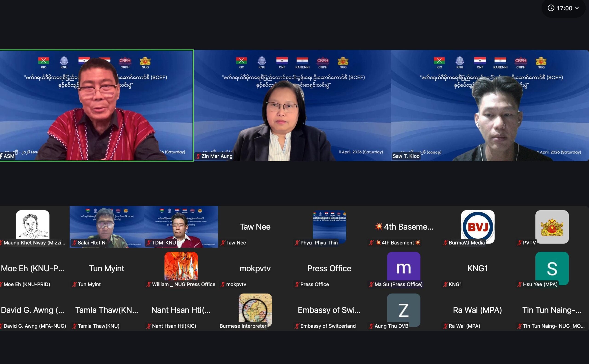Screen dimensions: 589x364
Task: Open the Salai Htet Ni video thumbnail
Action: pos(107,227)
